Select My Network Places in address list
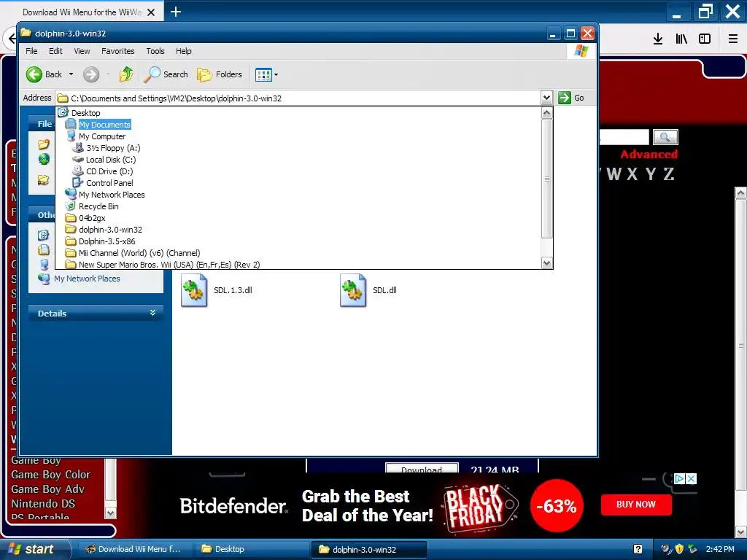The width and height of the screenshot is (747, 560). tap(112, 195)
